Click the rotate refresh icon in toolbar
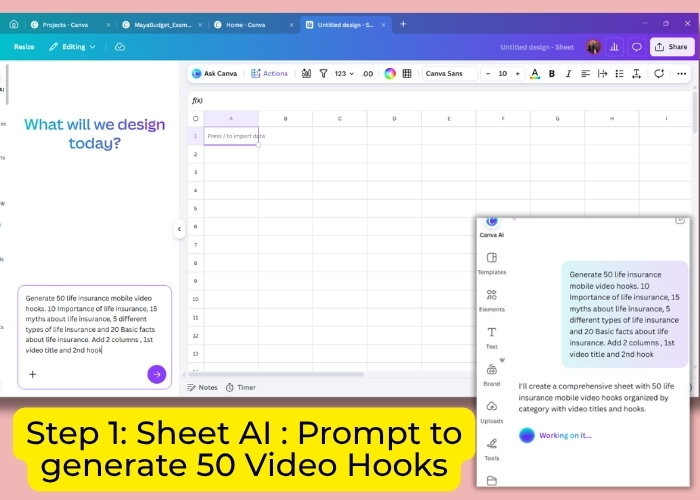The height and width of the screenshot is (500, 700). pos(659,74)
